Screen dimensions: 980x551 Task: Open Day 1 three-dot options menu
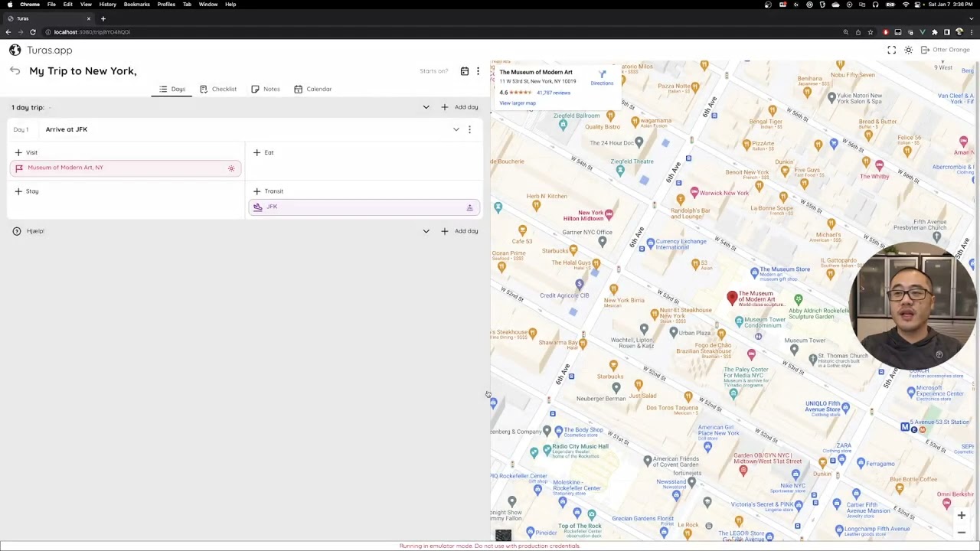469,129
